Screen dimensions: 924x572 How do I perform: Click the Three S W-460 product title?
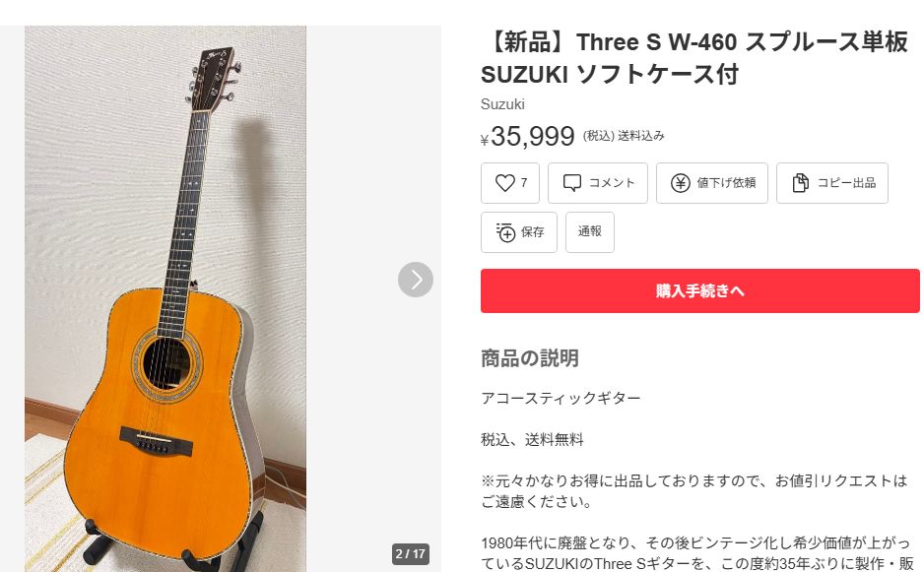pos(694,58)
